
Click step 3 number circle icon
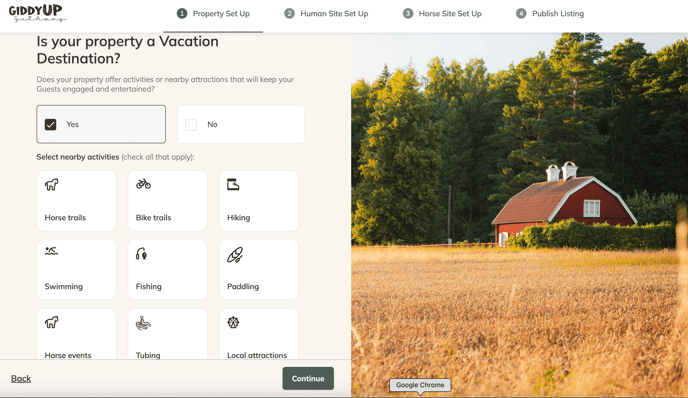(x=408, y=14)
